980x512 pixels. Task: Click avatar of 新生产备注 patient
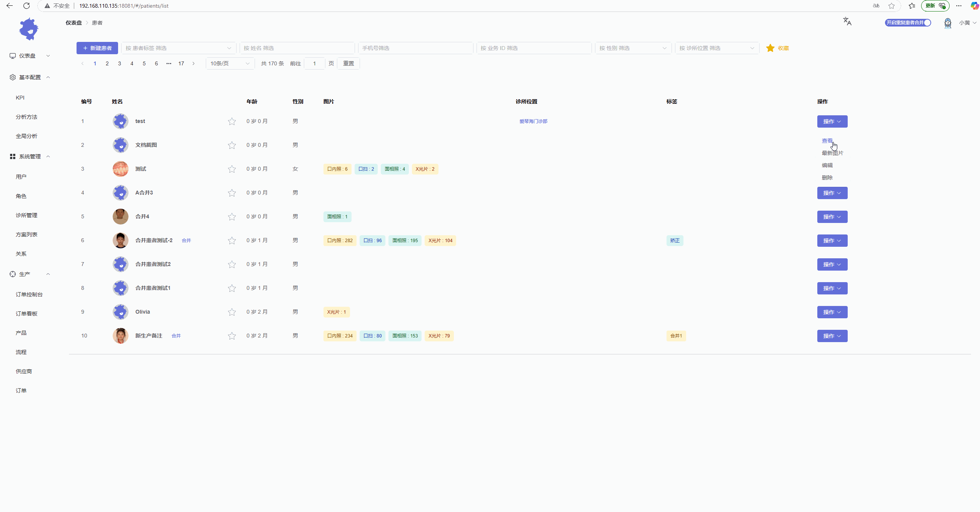tap(120, 336)
